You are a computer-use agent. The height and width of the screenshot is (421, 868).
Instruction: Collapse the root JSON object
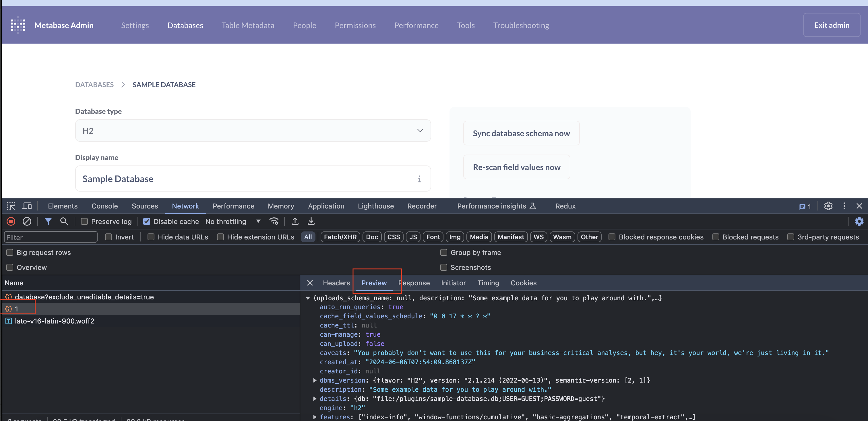[308, 298]
